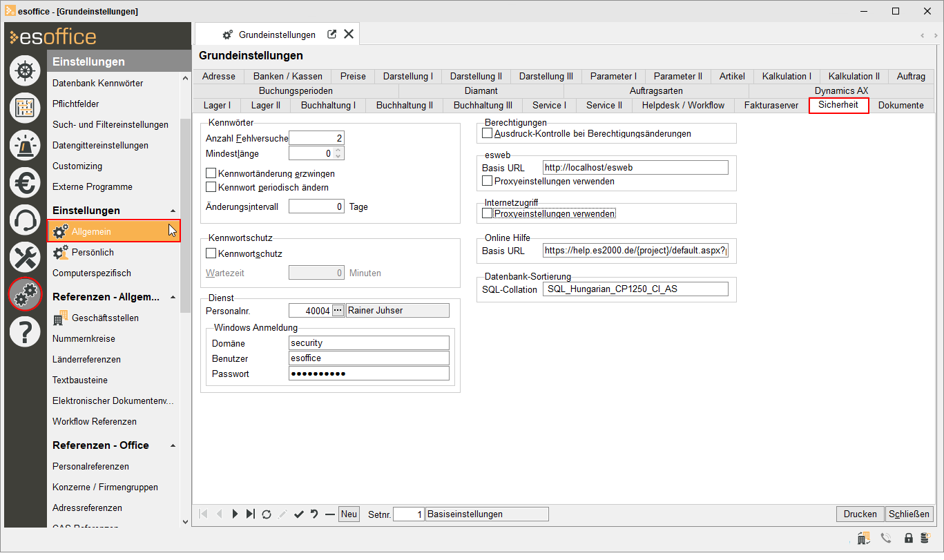Click the pencil edit record icon

[x=282, y=514]
